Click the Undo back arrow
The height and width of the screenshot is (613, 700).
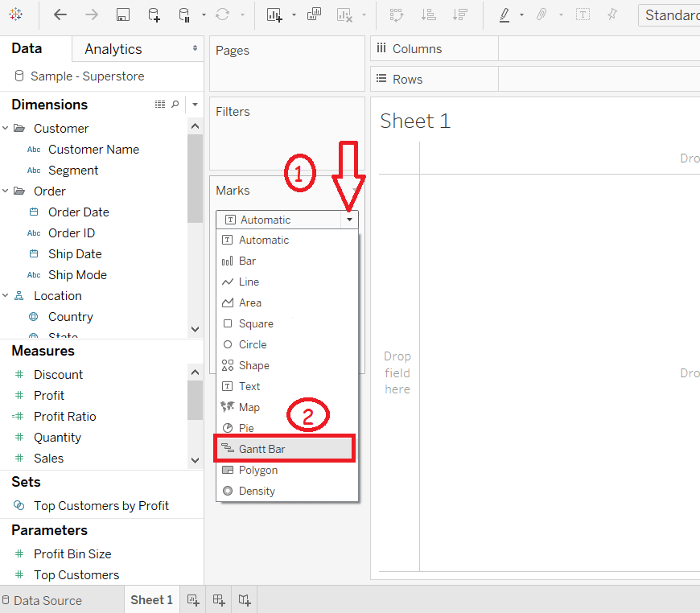60,14
